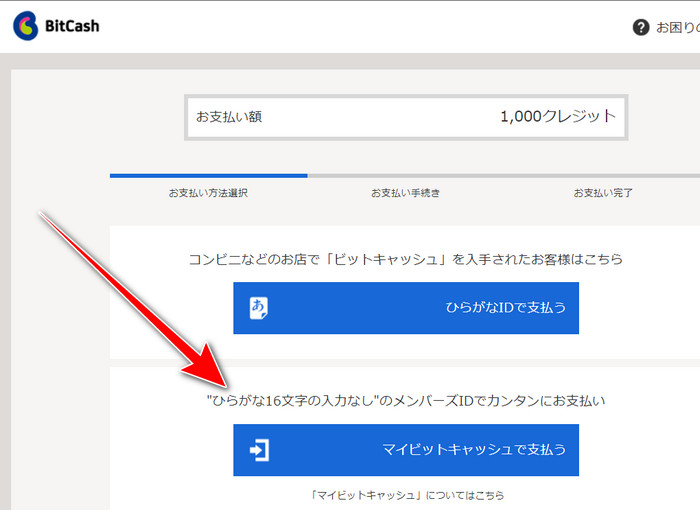Select the お支払い手続き step label
The image size is (700, 510).
pyautogui.click(x=405, y=193)
